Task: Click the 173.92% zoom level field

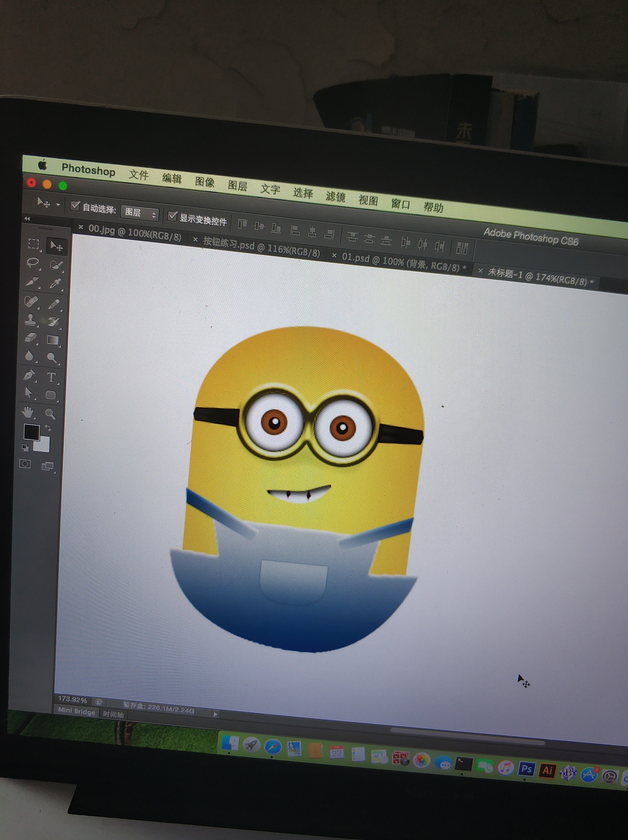Action: click(73, 699)
